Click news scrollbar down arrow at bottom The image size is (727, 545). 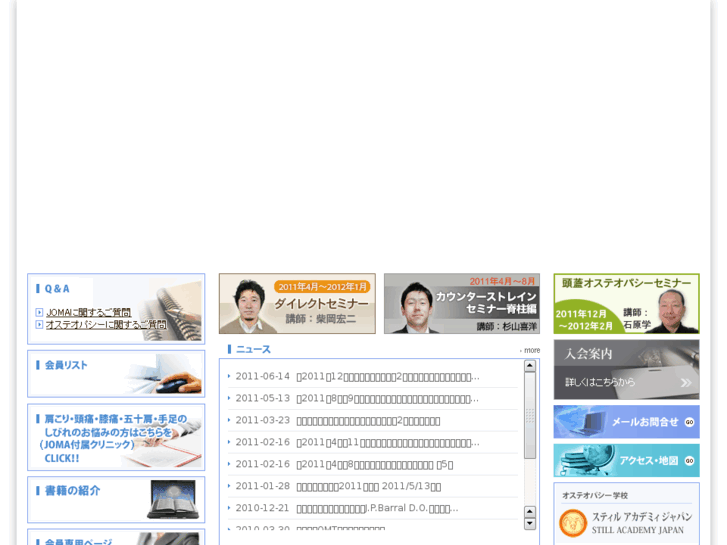[530, 524]
